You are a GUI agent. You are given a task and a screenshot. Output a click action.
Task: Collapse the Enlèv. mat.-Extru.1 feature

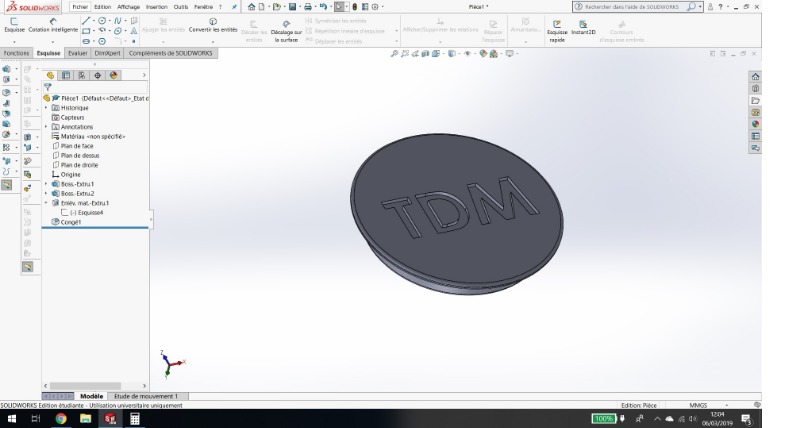[x=45, y=203]
